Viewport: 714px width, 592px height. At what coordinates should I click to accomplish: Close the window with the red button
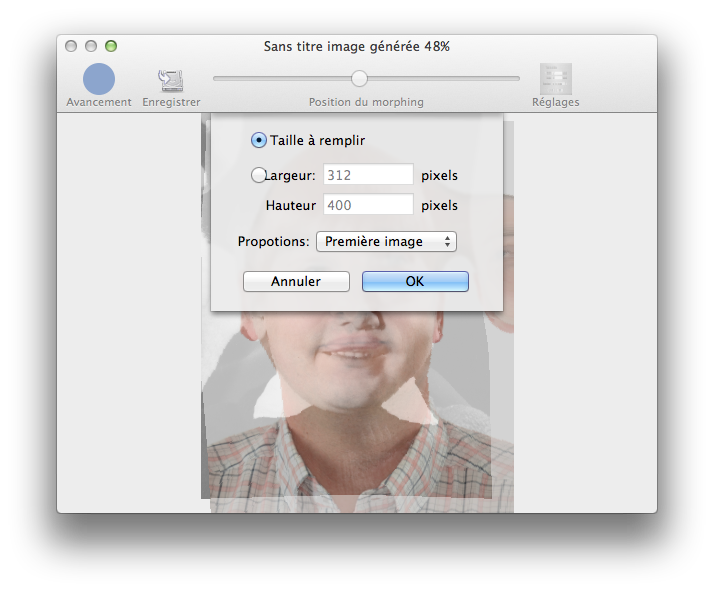[x=71, y=46]
